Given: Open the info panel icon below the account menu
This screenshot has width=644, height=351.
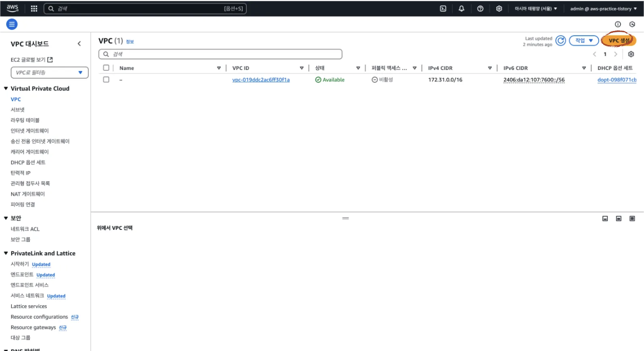Looking at the screenshot, I should click(618, 24).
